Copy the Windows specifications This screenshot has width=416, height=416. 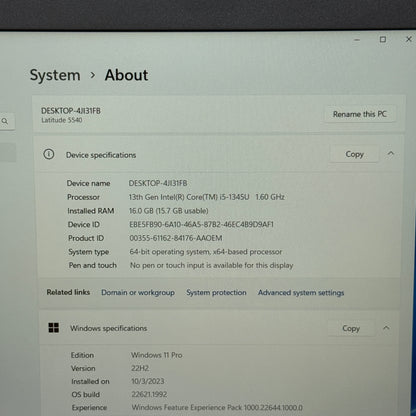coord(351,328)
